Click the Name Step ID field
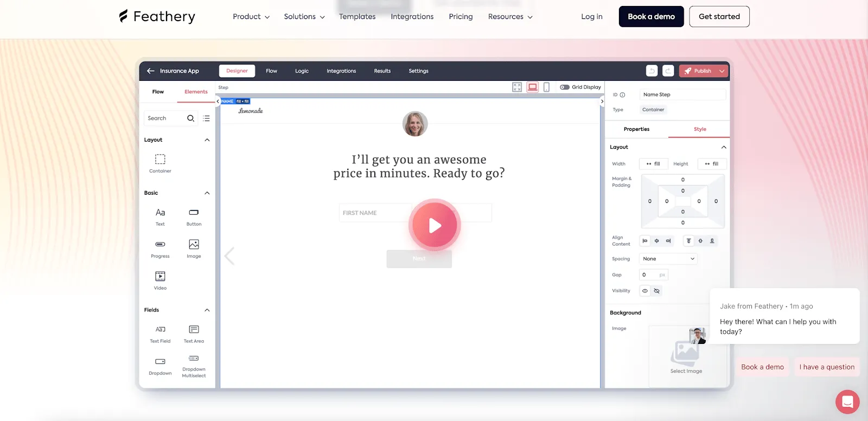 (682, 95)
